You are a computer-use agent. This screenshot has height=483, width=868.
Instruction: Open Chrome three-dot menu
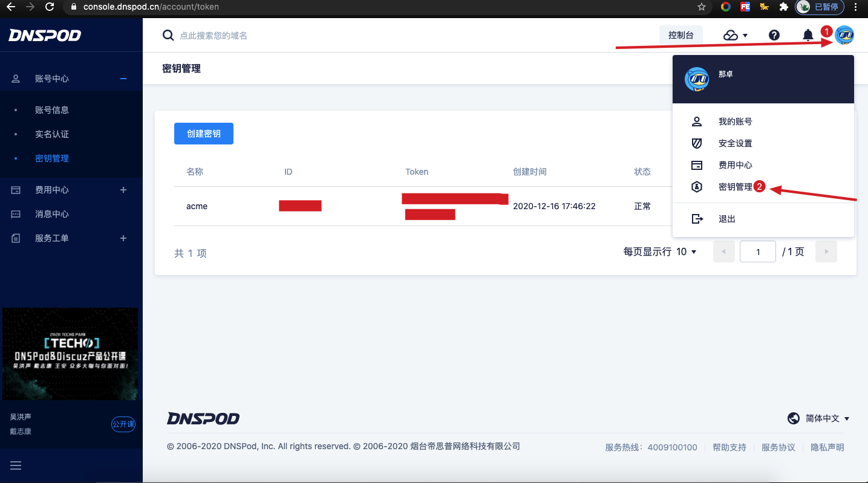(x=856, y=7)
